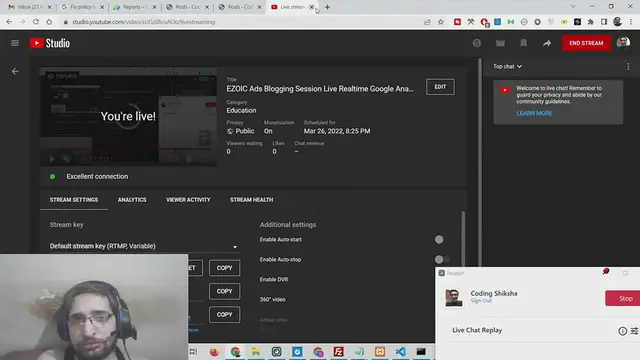Switch to the Analytics tab

pos(132,200)
